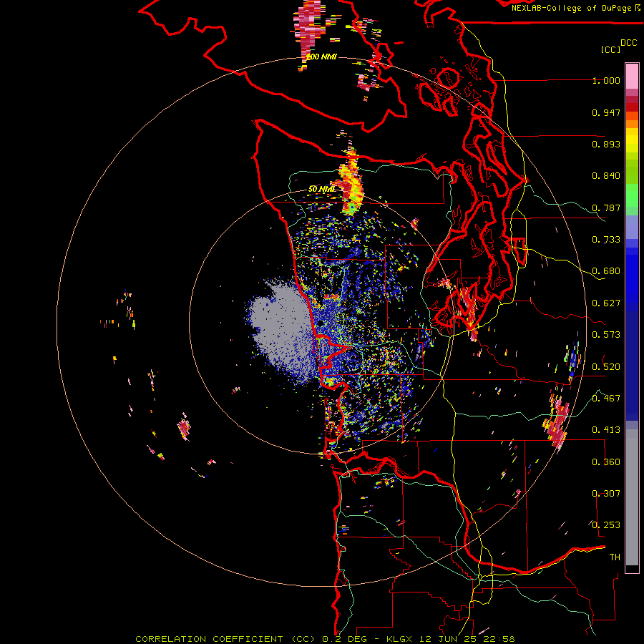Click the 0.733 scale label
The height and width of the screenshot is (644, 644).
[606, 240]
